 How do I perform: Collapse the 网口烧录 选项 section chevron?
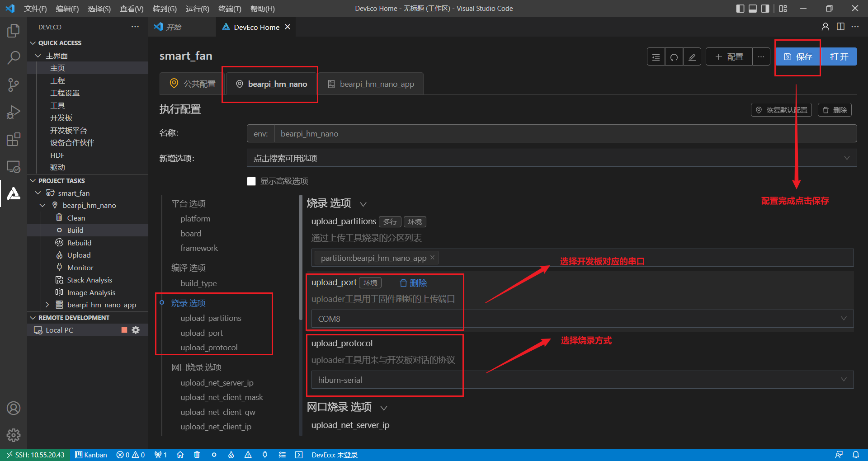[384, 408]
